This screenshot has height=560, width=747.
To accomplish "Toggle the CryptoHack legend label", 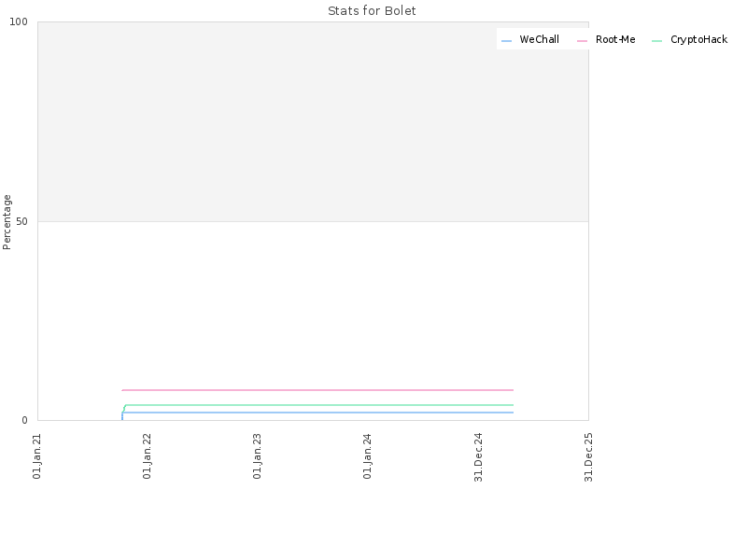I will (x=698, y=39).
